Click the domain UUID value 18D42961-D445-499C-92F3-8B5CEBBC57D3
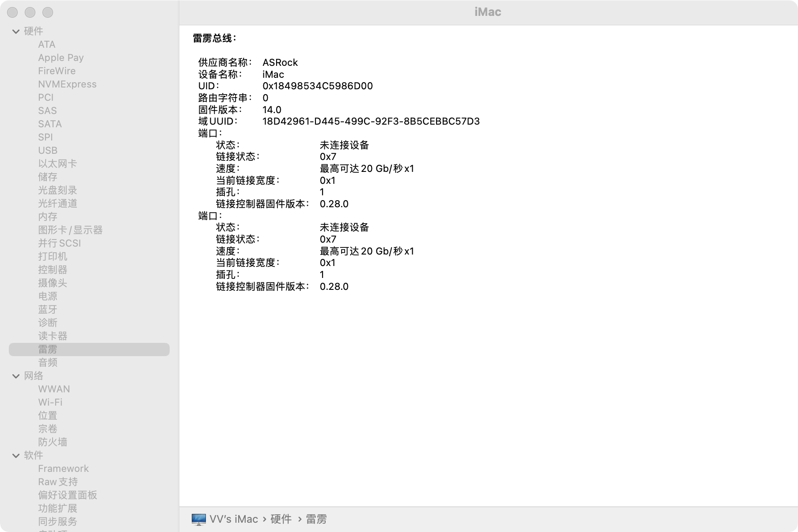798x532 pixels. tap(371, 122)
